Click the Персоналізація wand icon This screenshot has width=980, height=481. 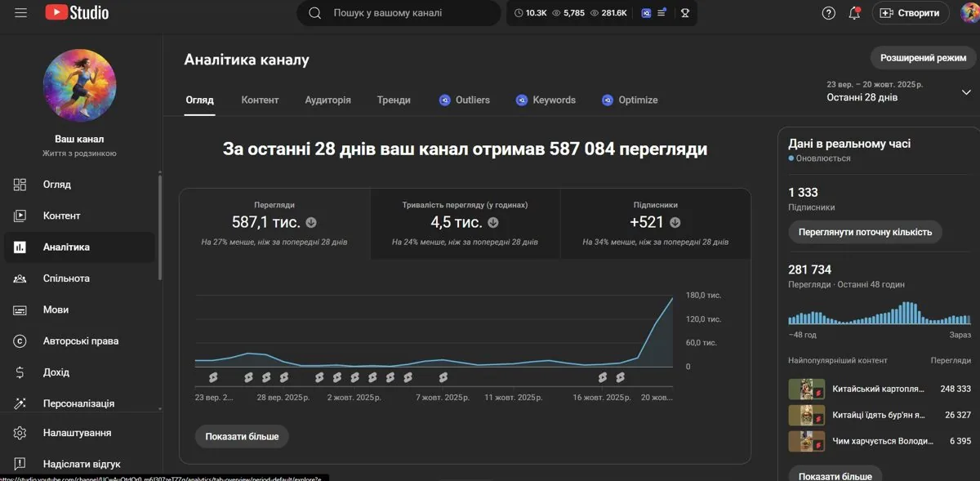point(20,403)
